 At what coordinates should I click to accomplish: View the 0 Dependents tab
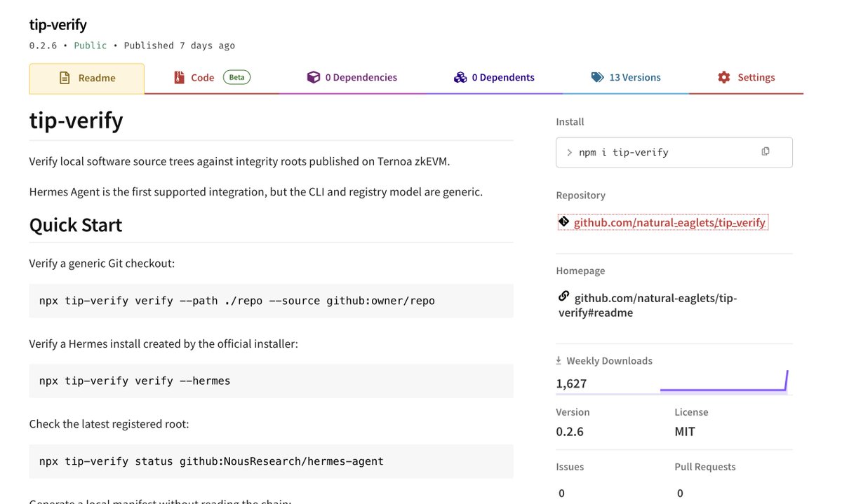tap(494, 78)
